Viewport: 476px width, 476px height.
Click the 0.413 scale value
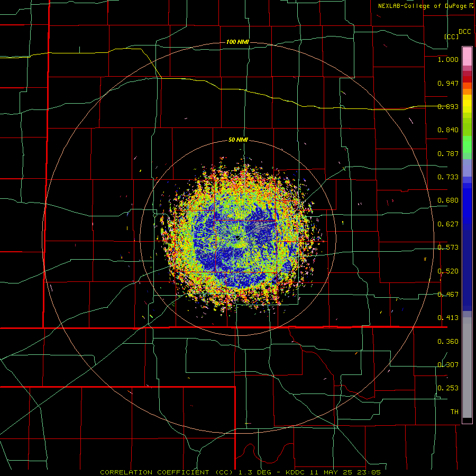[x=448, y=318]
